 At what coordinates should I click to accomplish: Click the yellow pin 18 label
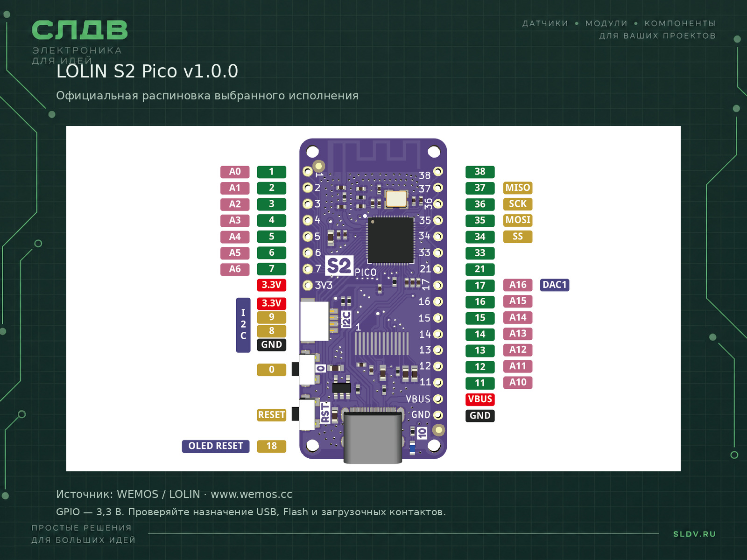(x=271, y=446)
